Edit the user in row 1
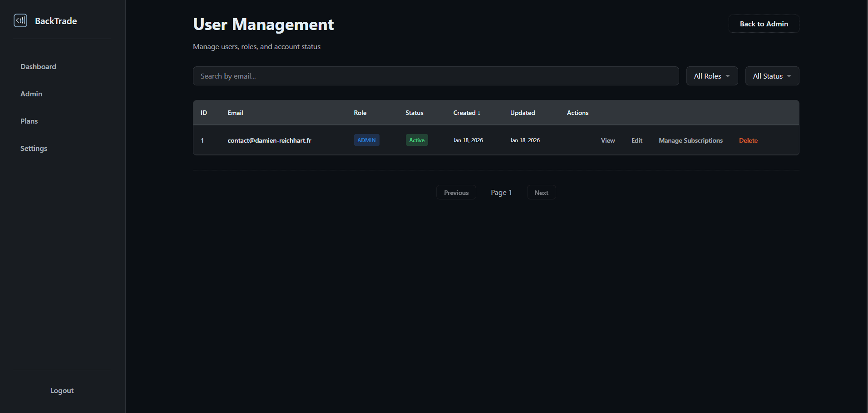 tap(636, 140)
